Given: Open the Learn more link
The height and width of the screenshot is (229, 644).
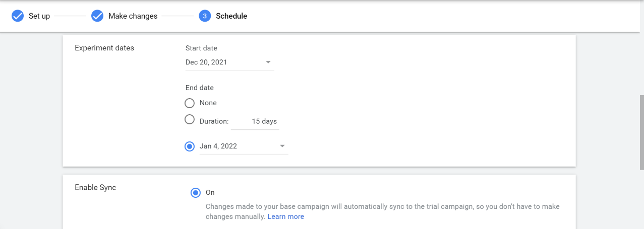Looking at the screenshot, I should point(286,217).
